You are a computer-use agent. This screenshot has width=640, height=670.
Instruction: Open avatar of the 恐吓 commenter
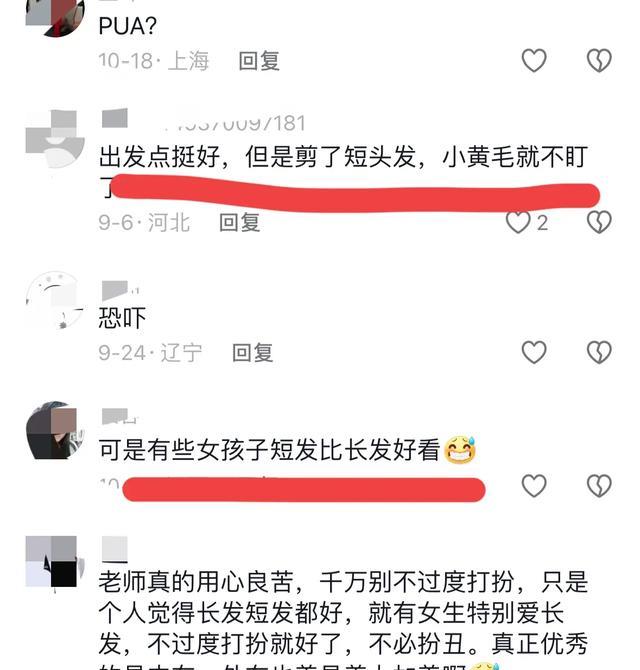(55, 300)
